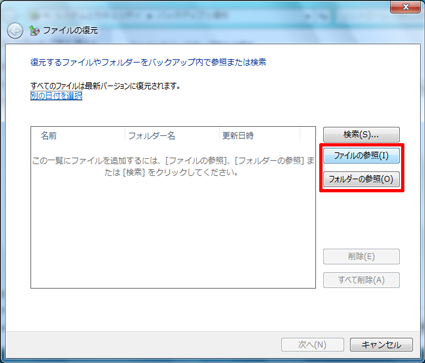Click the greyed-out すべて削除(A) button
The width and height of the screenshot is (425, 363).
coord(361,280)
